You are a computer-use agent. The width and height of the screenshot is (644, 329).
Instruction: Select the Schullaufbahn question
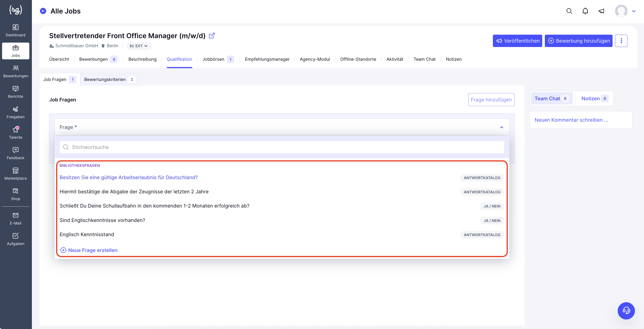pyautogui.click(x=281, y=206)
